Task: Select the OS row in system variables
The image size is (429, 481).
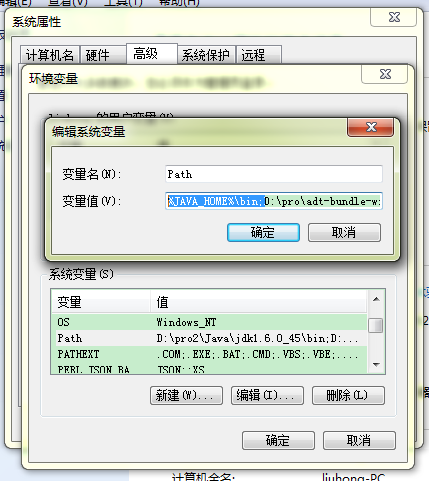Action: click(x=209, y=322)
